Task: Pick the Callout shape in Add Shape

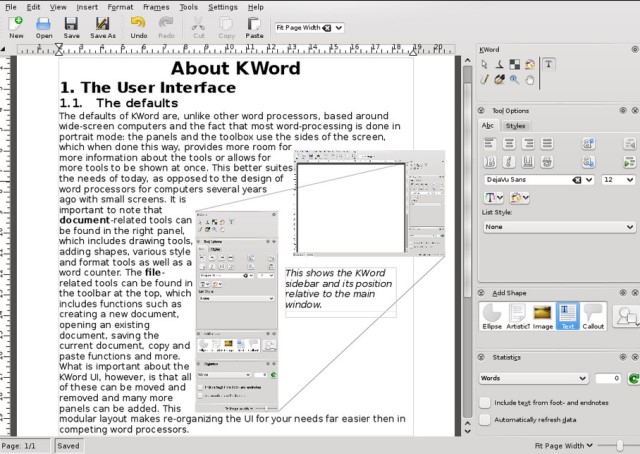Action: (x=593, y=316)
